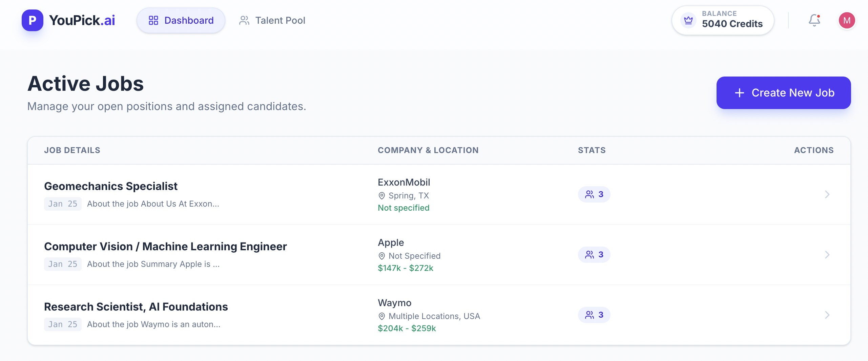
Task: Click the location pin beside Spring, TX
Action: pyautogui.click(x=382, y=196)
